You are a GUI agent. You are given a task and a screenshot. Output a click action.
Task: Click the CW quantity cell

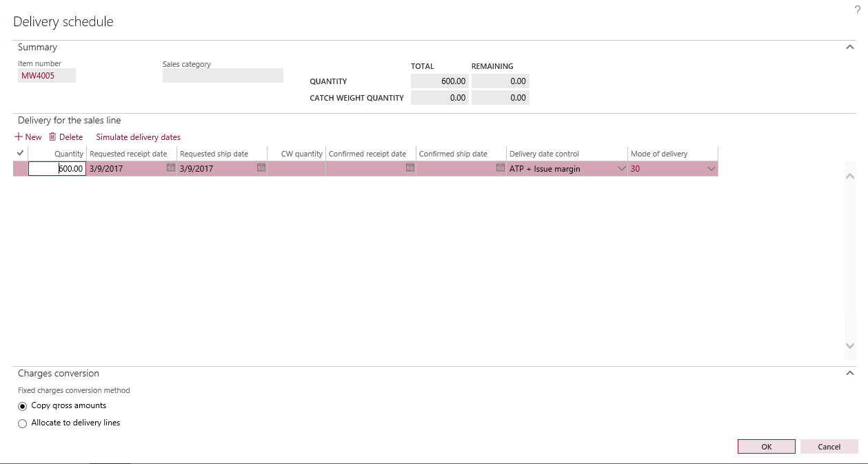[296, 169]
